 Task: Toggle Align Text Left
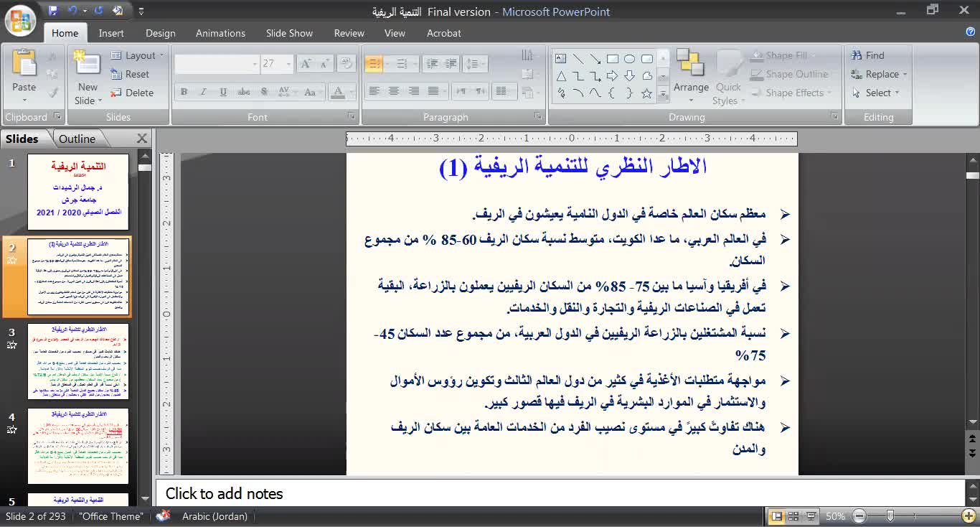click(374, 91)
